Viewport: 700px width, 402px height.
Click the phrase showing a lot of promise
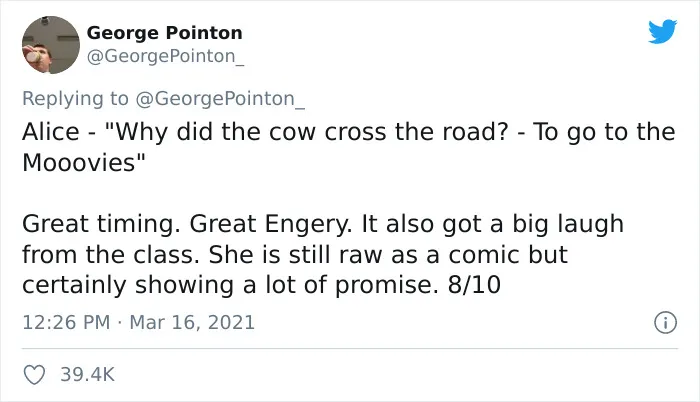coord(287,285)
